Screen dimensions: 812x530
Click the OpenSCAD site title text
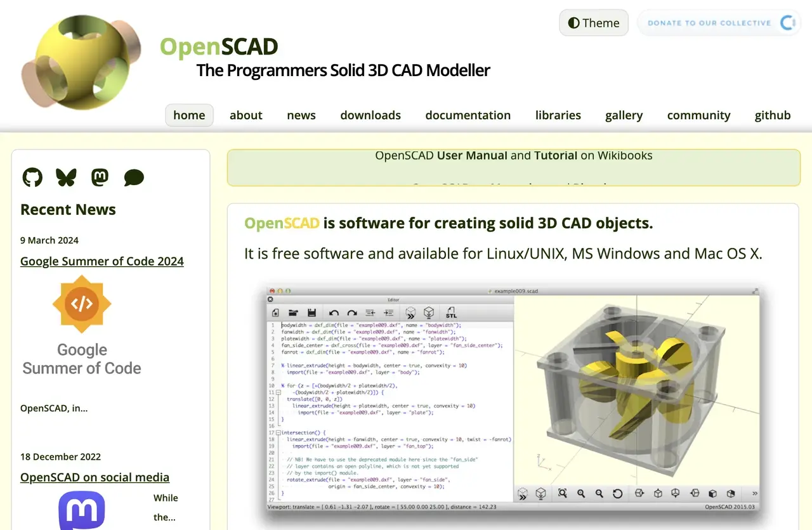point(219,47)
